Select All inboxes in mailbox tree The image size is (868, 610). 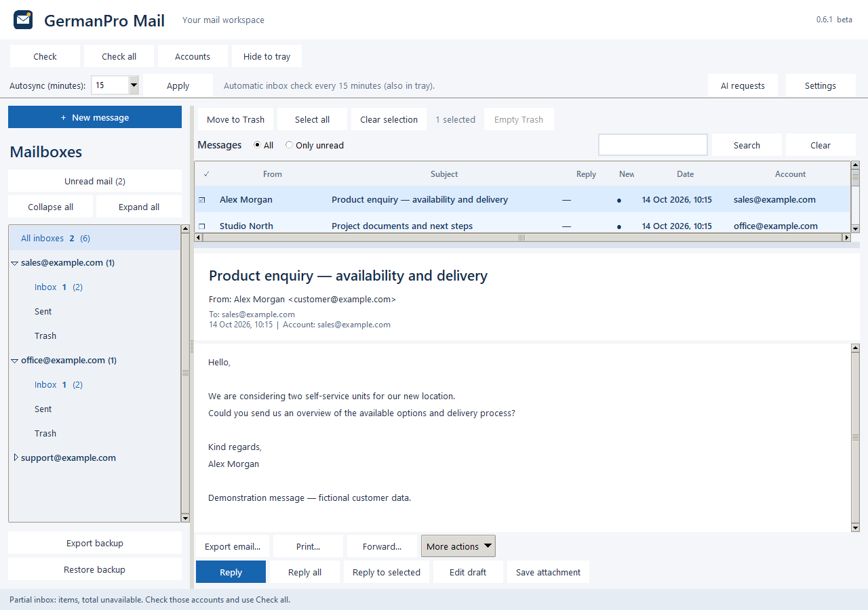point(94,238)
